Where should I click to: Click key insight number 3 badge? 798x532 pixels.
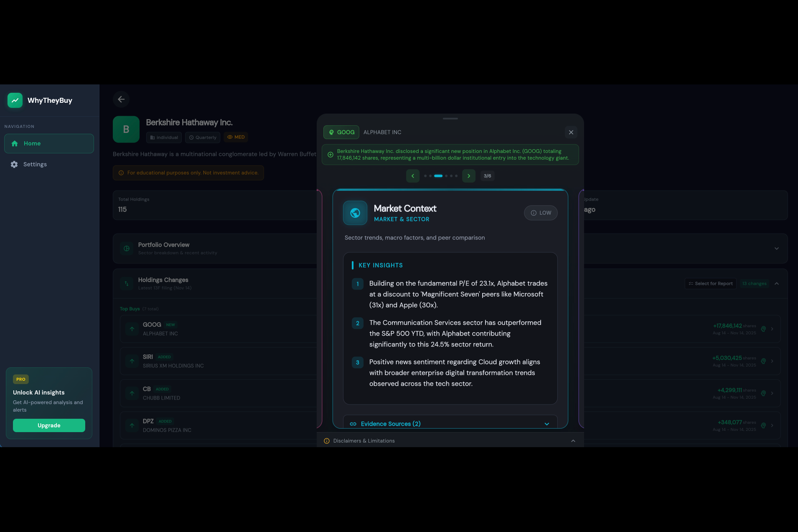pyautogui.click(x=358, y=363)
